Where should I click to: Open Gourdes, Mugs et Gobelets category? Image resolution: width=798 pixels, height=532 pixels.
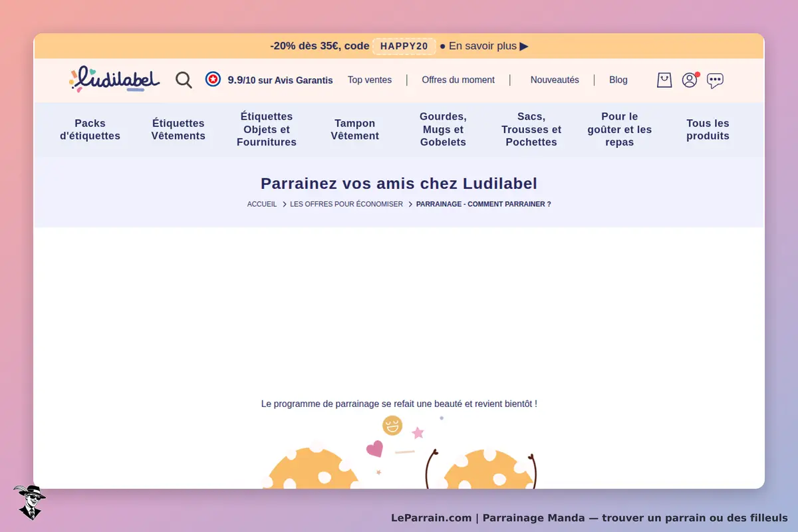(x=443, y=129)
